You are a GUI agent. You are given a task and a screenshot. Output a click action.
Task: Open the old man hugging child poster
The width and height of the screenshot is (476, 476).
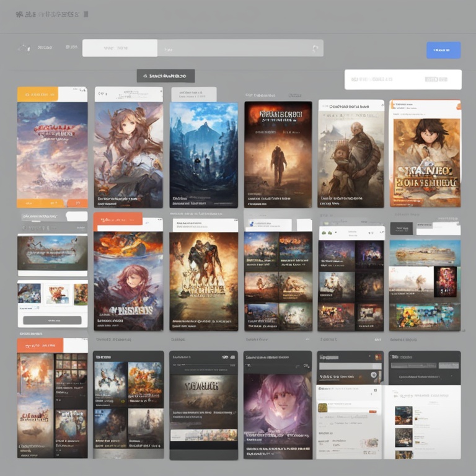pos(351,158)
